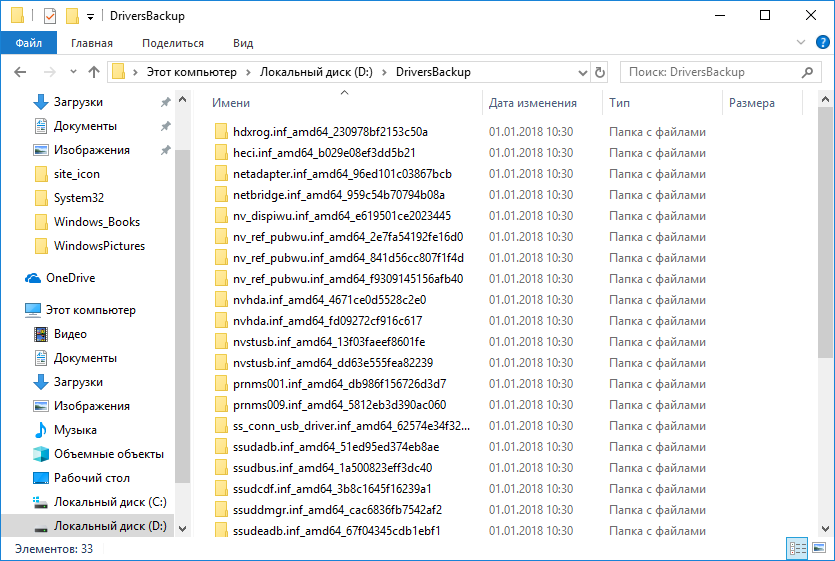Select folder nvhda.inf_amd64_4671ce0d5528c2e0

pos(329,299)
